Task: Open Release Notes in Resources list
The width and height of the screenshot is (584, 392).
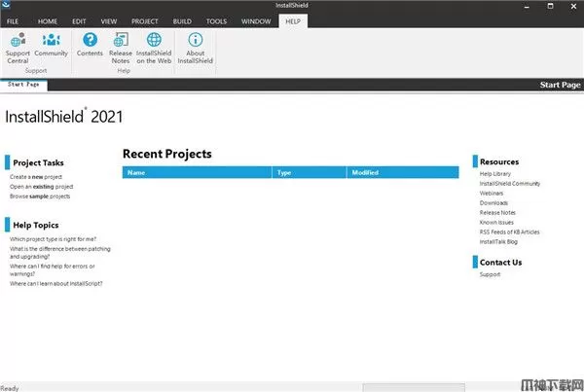Action: click(497, 213)
